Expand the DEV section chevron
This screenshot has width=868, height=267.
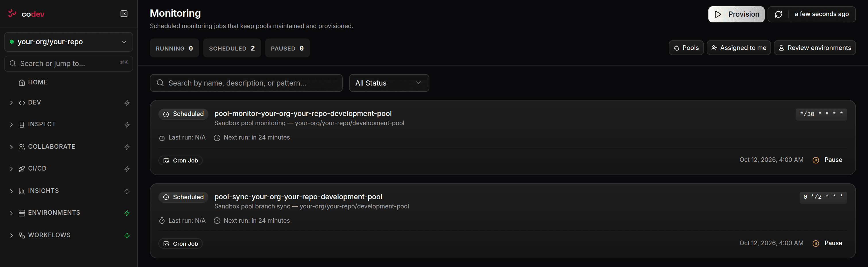(x=11, y=103)
